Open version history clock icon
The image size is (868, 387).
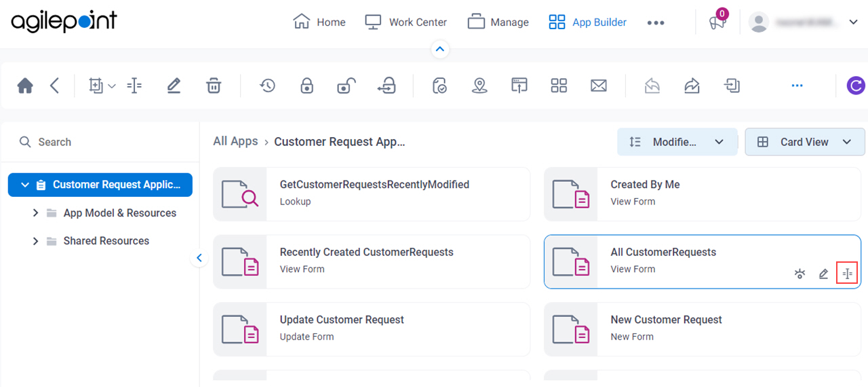pos(267,86)
